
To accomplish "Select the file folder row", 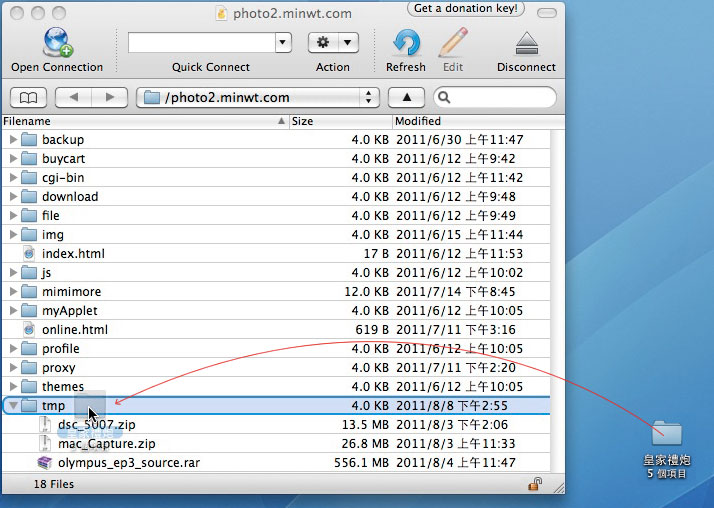I will (x=276, y=216).
